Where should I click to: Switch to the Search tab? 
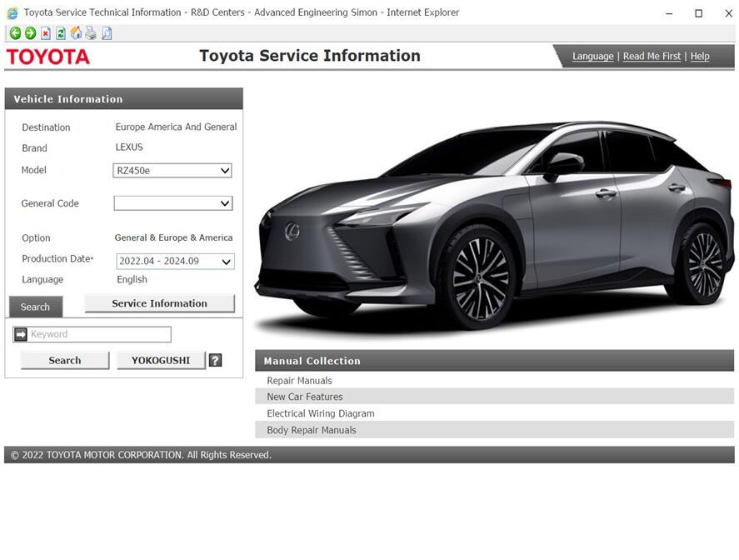click(35, 307)
